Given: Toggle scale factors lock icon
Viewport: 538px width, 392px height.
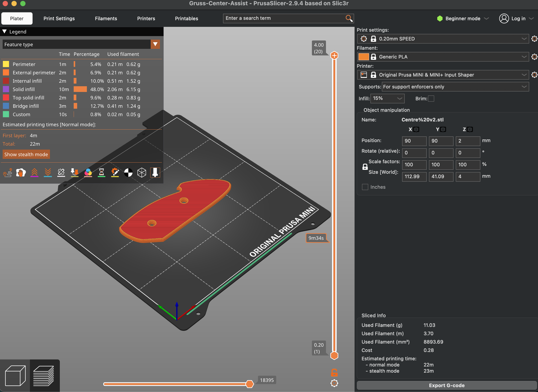Looking at the screenshot, I should (365, 167).
